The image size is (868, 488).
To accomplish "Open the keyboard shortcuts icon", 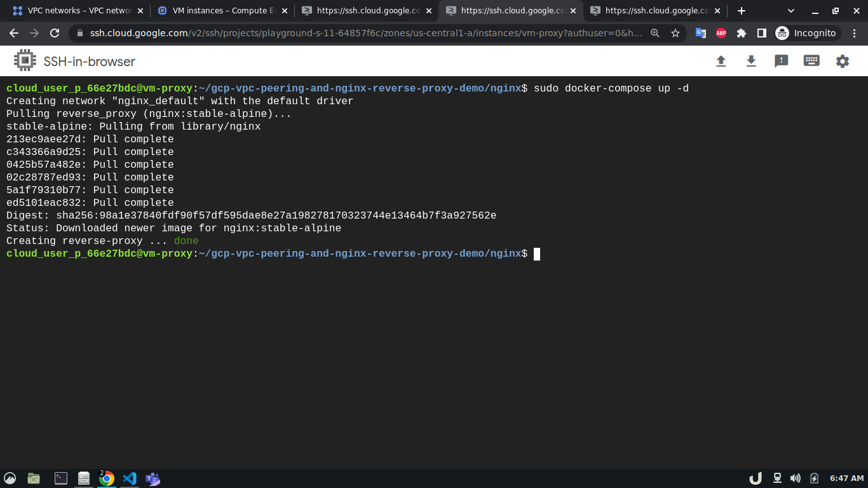I will click(x=811, y=61).
